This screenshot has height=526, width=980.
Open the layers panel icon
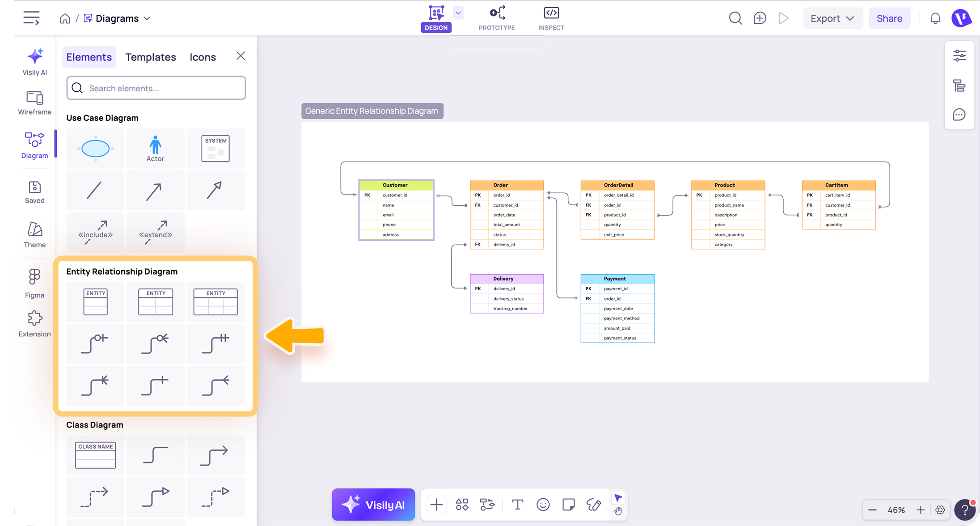click(x=959, y=85)
